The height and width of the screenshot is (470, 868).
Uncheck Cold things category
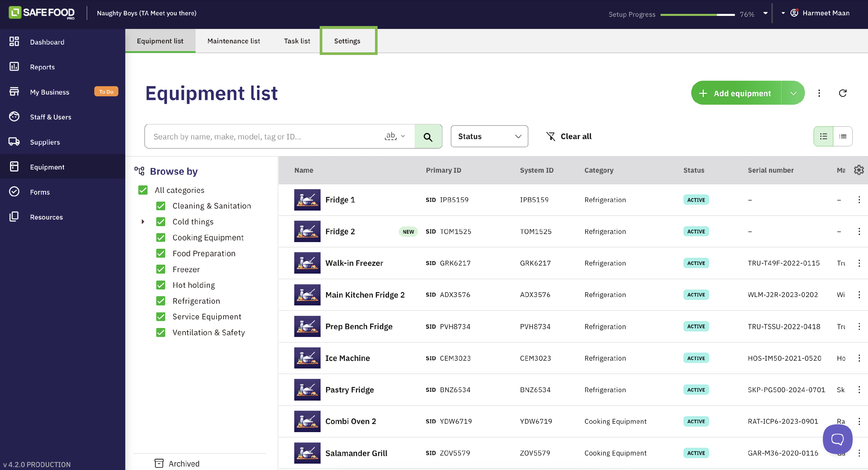click(161, 222)
